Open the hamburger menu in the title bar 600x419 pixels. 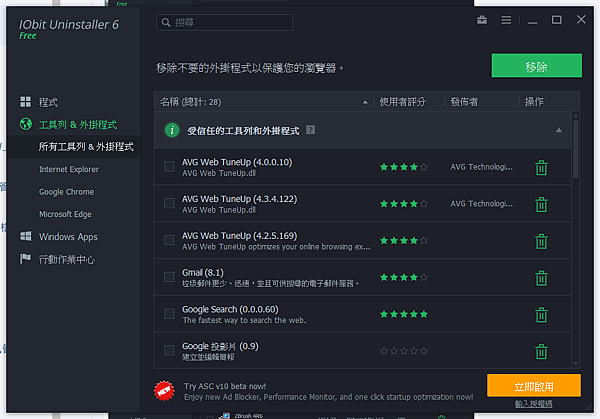point(506,20)
